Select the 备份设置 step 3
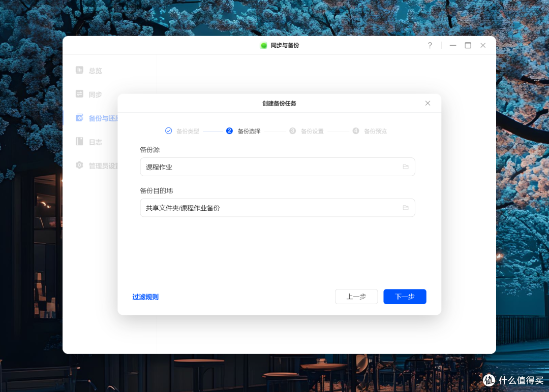The height and width of the screenshot is (392, 549). pyautogui.click(x=307, y=131)
